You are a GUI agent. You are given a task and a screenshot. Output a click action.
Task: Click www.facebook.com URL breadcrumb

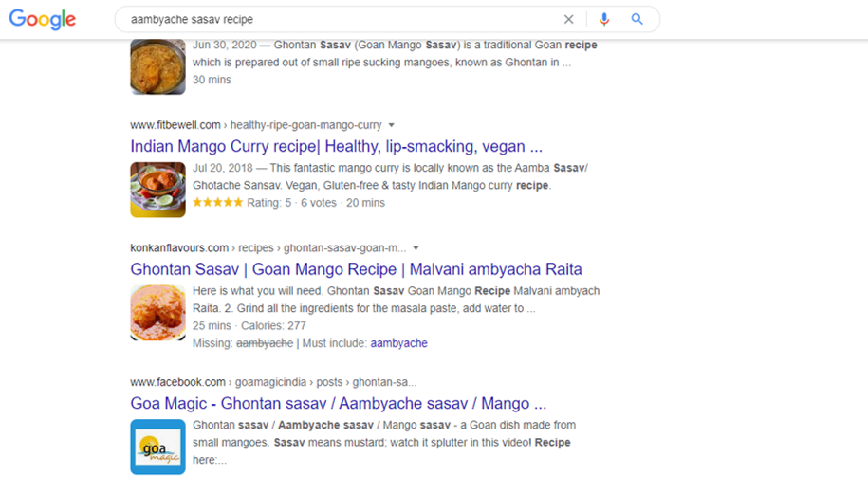pyautogui.click(x=273, y=382)
